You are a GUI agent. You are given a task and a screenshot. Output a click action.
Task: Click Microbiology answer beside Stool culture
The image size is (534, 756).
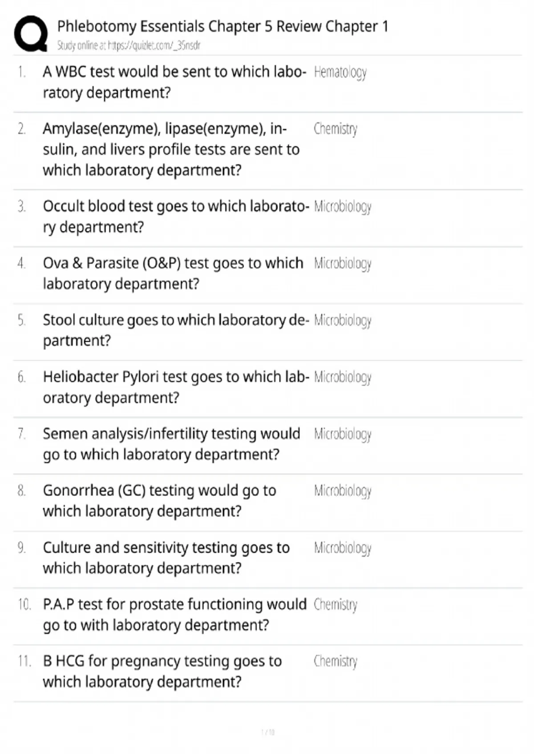tap(342, 321)
